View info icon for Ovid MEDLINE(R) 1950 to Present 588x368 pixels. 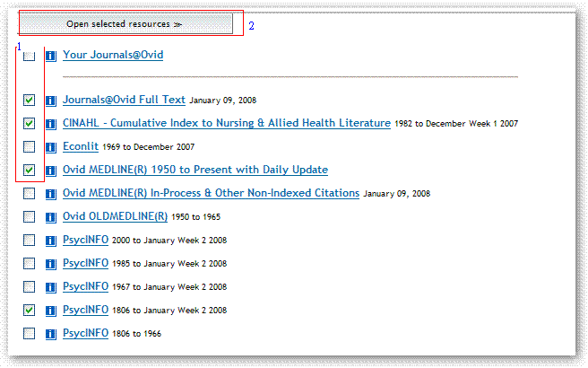pos(51,171)
